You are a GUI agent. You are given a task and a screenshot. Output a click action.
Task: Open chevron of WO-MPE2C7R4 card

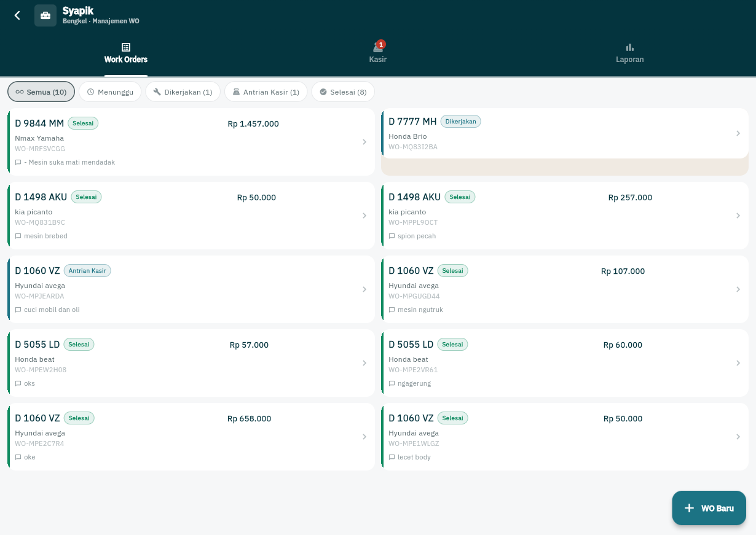364,437
